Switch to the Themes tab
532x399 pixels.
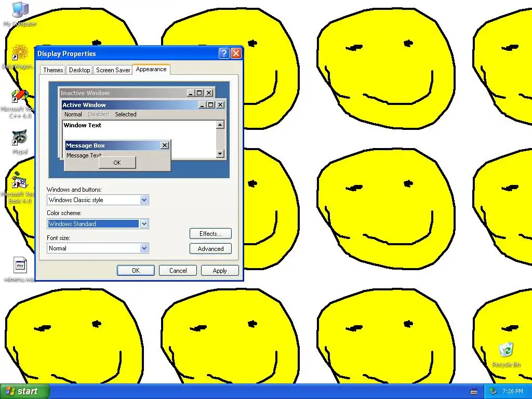point(53,70)
